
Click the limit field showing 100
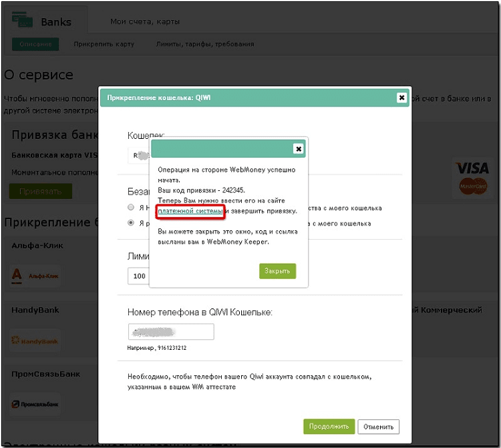pos(139,276)
